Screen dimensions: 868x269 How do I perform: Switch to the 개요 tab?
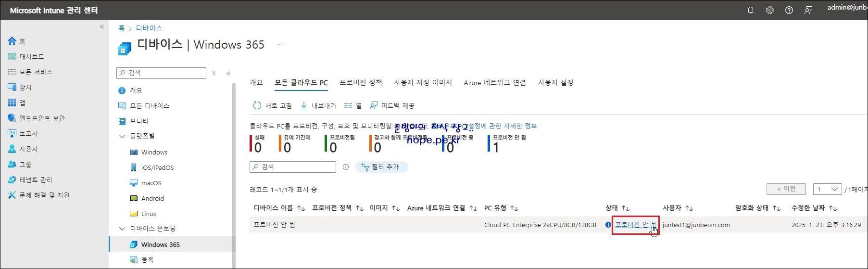pos(256,83)
